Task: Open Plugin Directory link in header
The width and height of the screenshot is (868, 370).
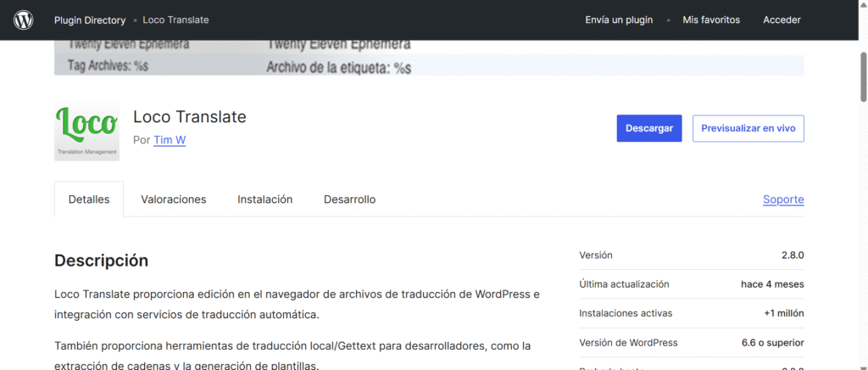Action: (x=90, y=20)
